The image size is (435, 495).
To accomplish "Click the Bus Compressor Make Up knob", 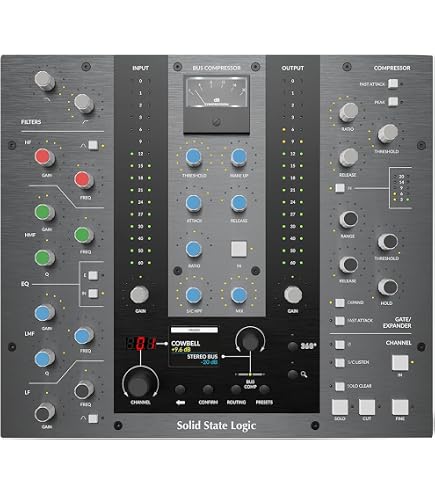I will pyautogui.click(x=239, y=157).
